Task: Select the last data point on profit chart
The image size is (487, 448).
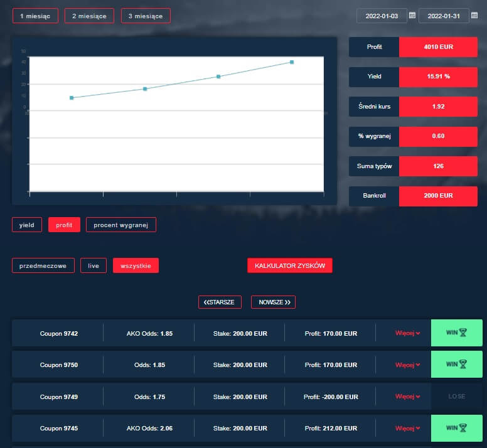Action: 292,62
